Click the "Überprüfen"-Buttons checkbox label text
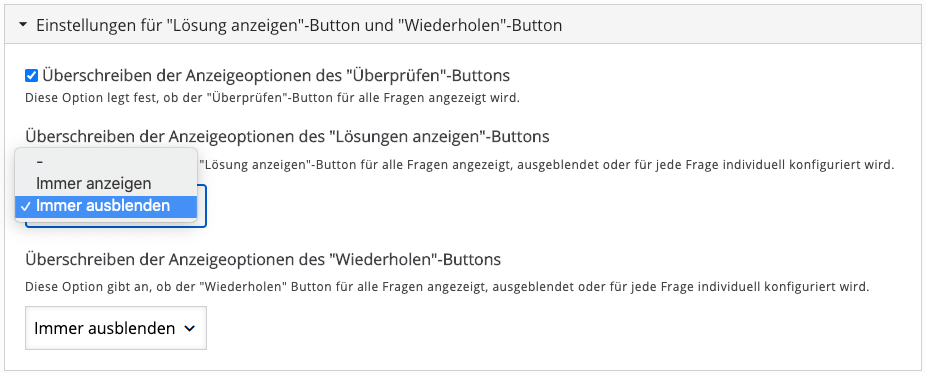This screenshot has height=373, width=926. tap(276, 76)
